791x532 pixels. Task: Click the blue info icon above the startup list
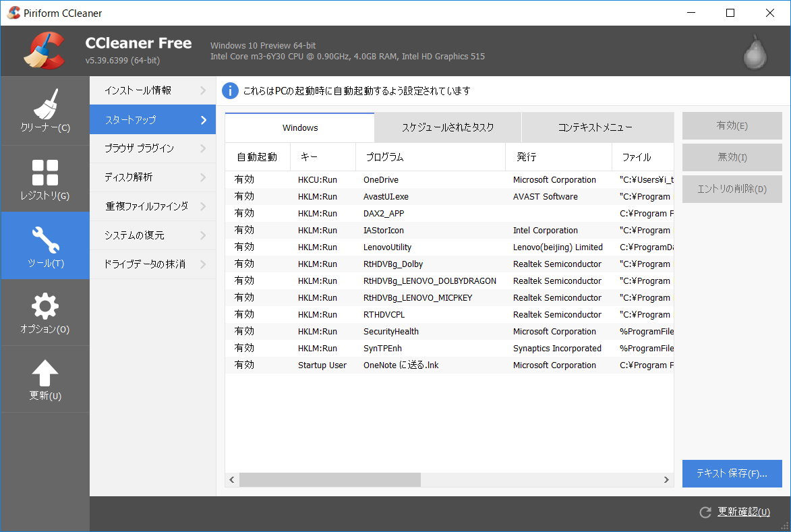click(x=230, y=90)
